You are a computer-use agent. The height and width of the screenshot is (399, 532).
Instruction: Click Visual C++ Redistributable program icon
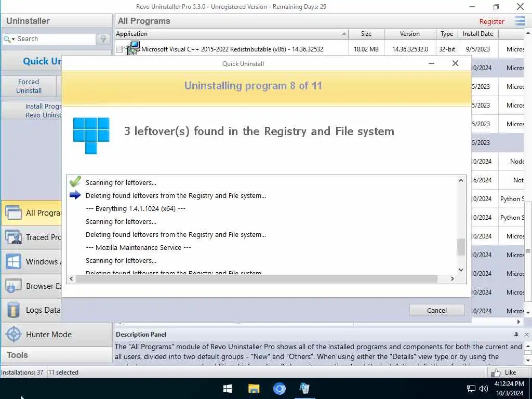click(132, 48)
